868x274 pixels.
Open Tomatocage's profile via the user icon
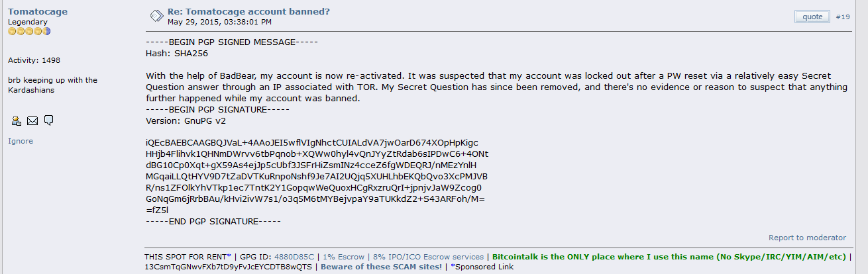[x=17, y=120]
